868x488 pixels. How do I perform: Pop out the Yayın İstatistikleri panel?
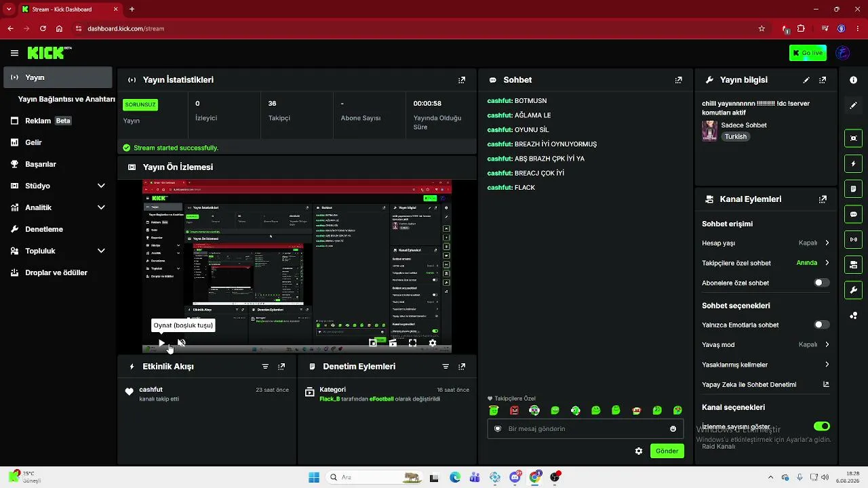tap(462, 80)
